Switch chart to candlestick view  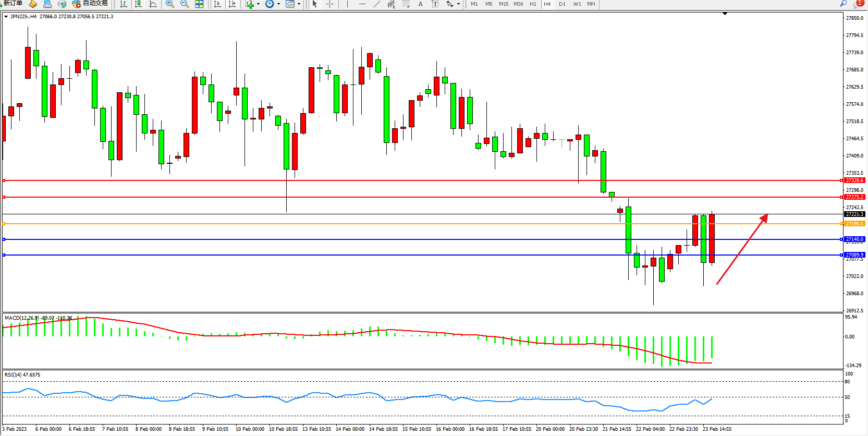(x=138, y=4)
